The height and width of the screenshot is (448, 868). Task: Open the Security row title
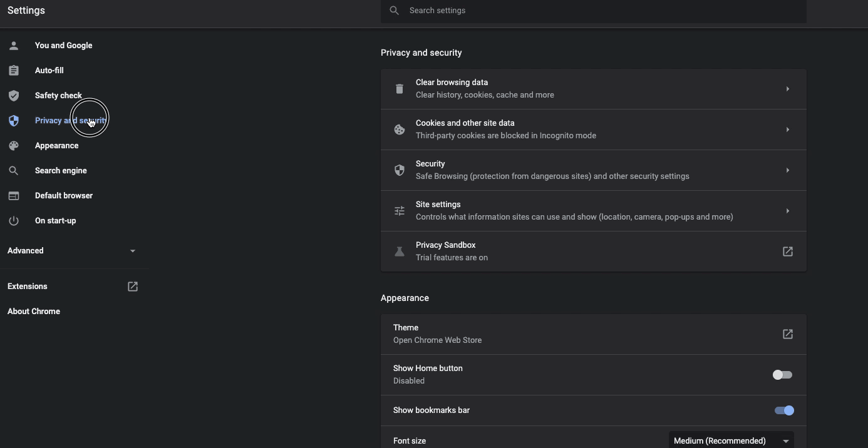point(430,164)
